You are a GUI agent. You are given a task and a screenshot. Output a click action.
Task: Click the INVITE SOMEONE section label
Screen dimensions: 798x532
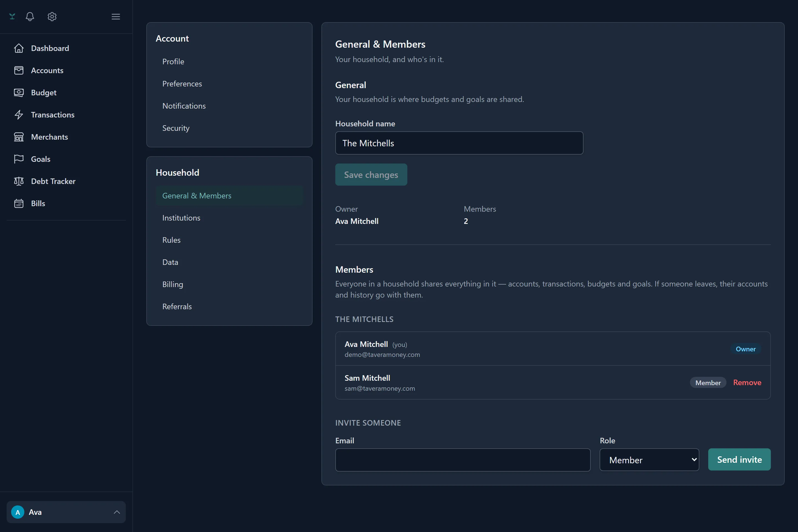368,423
